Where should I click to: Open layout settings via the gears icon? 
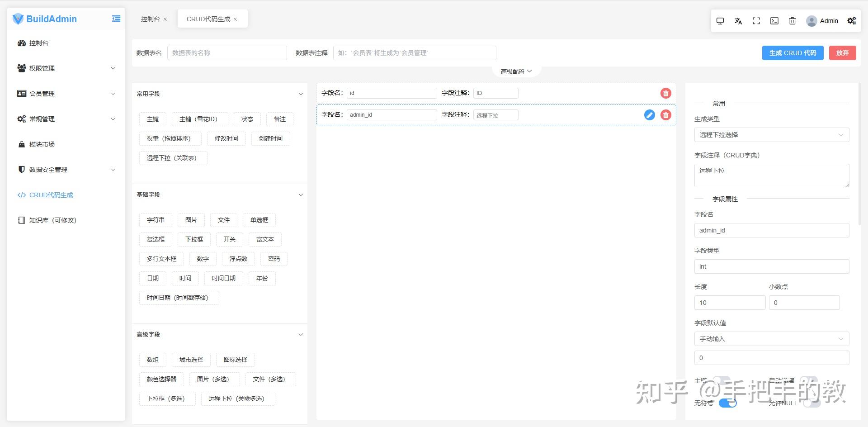[x=852, y=21]
